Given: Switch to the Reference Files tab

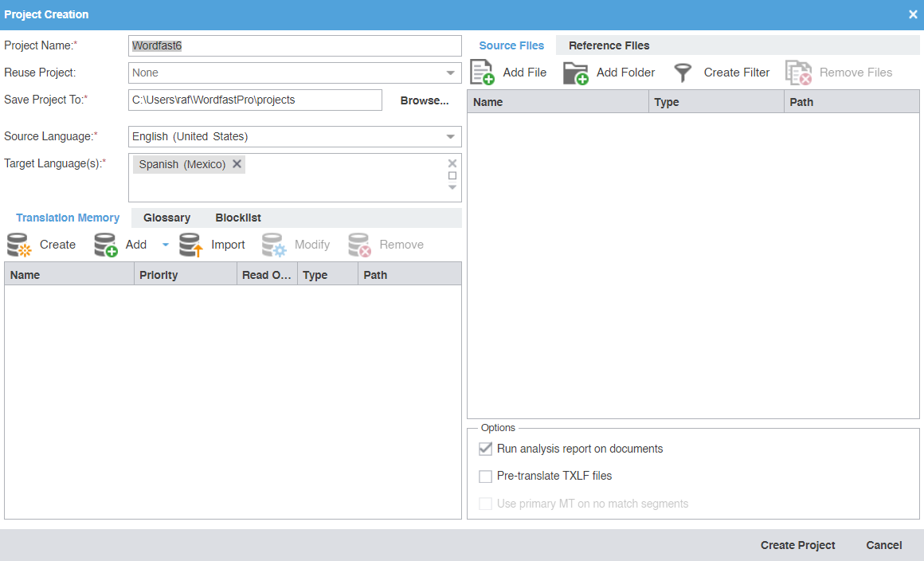Looking at the screenshot, I should click(x=609, y=45).
